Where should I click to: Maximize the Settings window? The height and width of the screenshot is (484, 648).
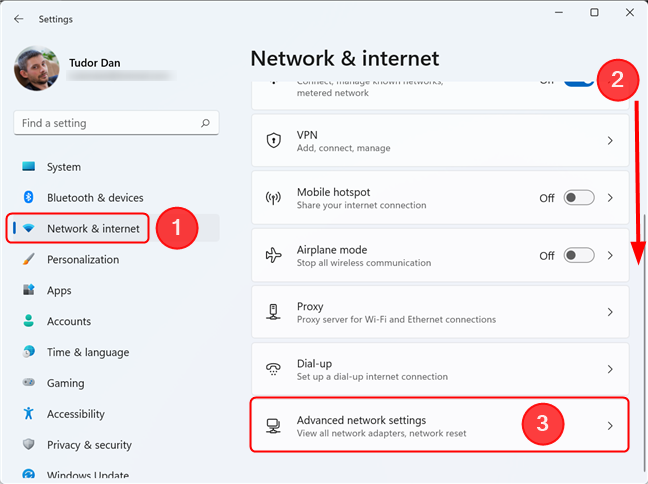coord(594,12)
